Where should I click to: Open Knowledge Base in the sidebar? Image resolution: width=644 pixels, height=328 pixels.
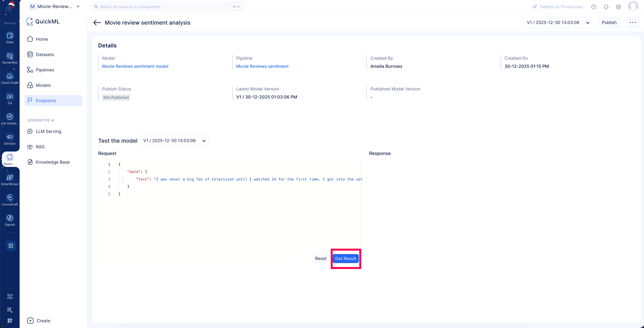pyautogui.click(x=53, y=162)
